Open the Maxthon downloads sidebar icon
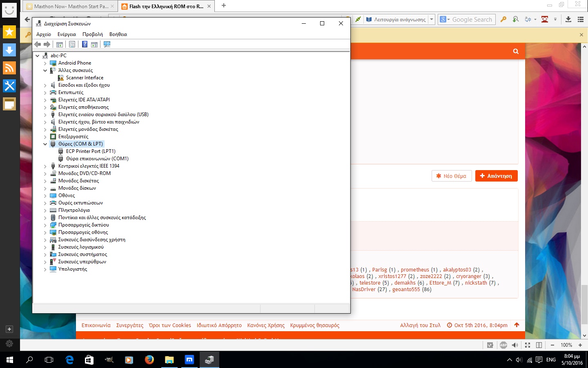Screen dimensions: 588x368 pos(9,50)
